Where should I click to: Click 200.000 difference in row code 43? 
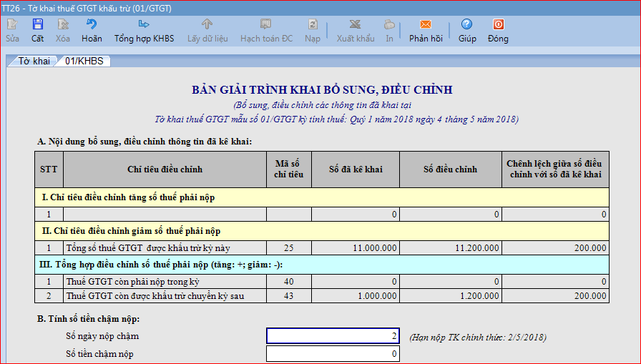556,296
